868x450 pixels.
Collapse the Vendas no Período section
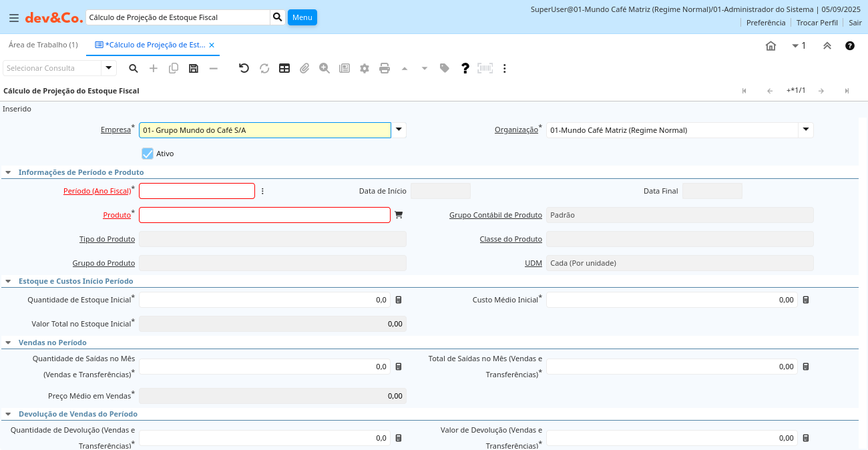coord(8,343)
